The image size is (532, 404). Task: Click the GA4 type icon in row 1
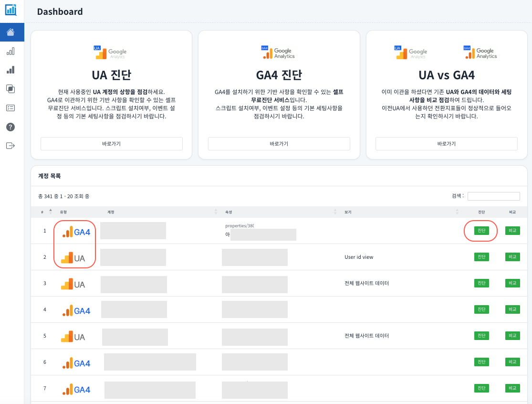pyautogui.click(x=76, y=232)
